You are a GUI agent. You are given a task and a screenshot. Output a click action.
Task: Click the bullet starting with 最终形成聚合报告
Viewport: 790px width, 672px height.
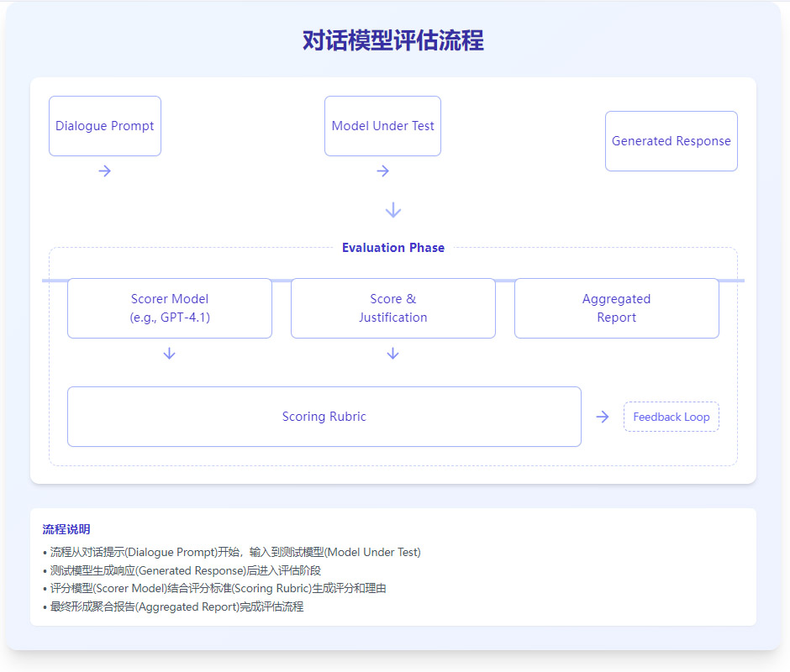click(x=172, y=606)
